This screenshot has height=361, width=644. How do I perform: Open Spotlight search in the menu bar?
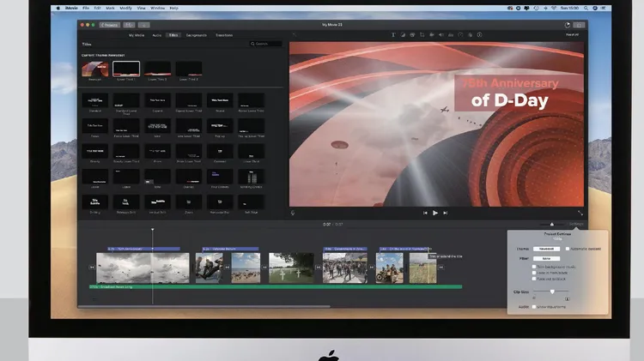pyautogui.click(x=586, y=9)
